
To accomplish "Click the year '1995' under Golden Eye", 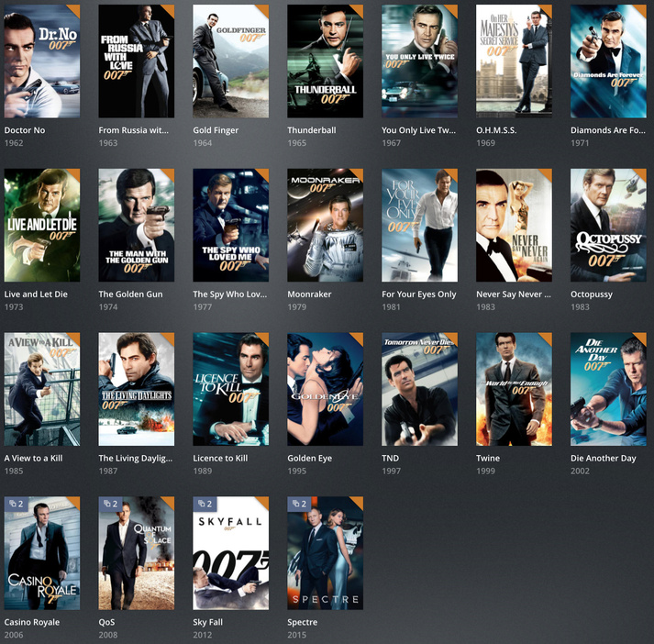I will tap(297, 471).
